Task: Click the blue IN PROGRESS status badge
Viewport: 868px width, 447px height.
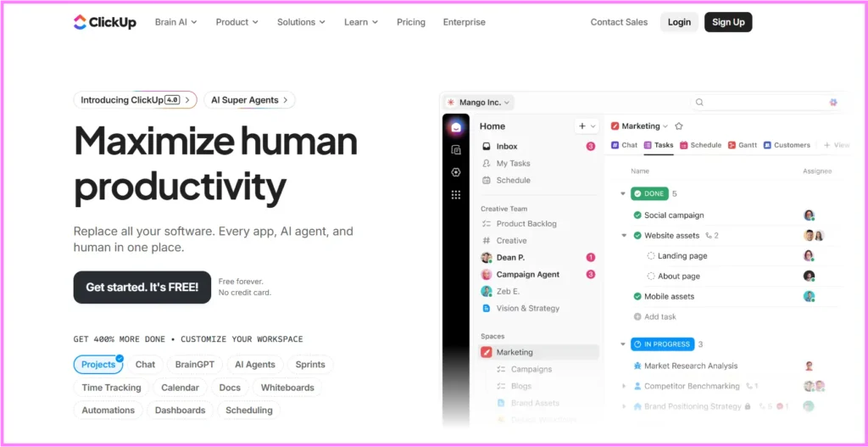Action: [662, 344]
